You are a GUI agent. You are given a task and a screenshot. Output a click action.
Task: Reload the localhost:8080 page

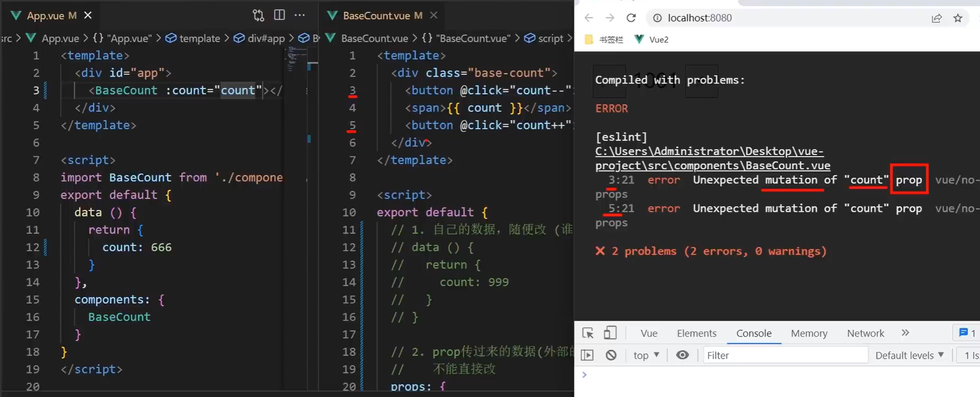(631, 18)
